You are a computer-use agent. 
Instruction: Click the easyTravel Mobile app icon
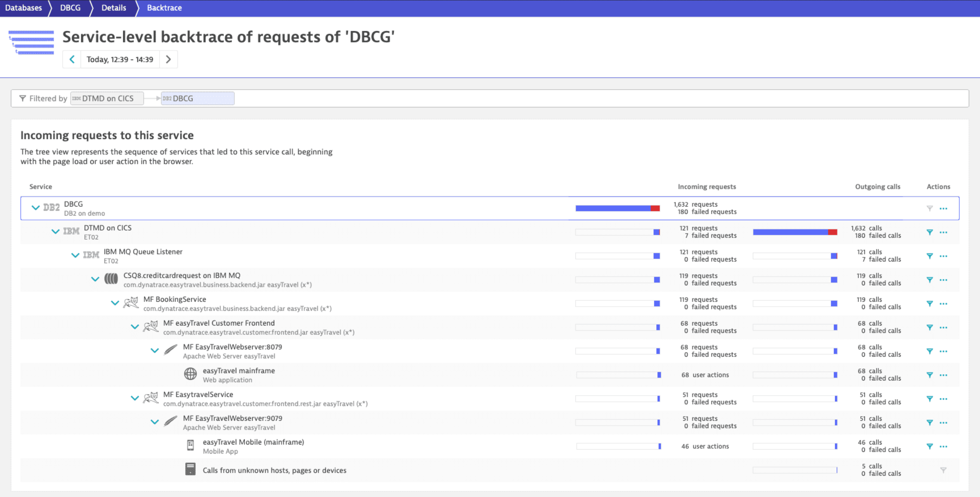pyautogui.click(x=191, y=445)
